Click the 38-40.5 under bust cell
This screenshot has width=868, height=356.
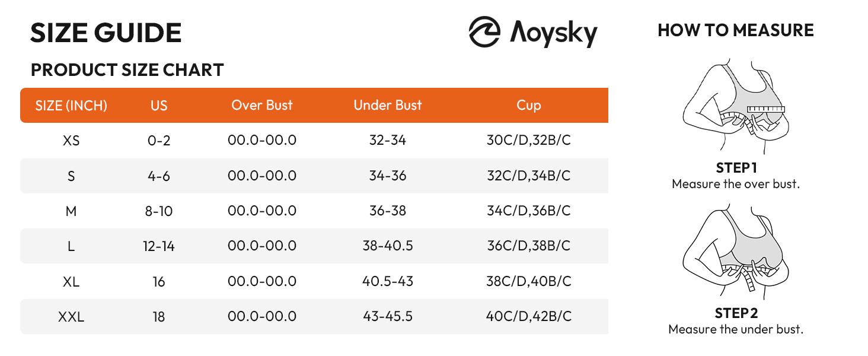pos(388,246)
